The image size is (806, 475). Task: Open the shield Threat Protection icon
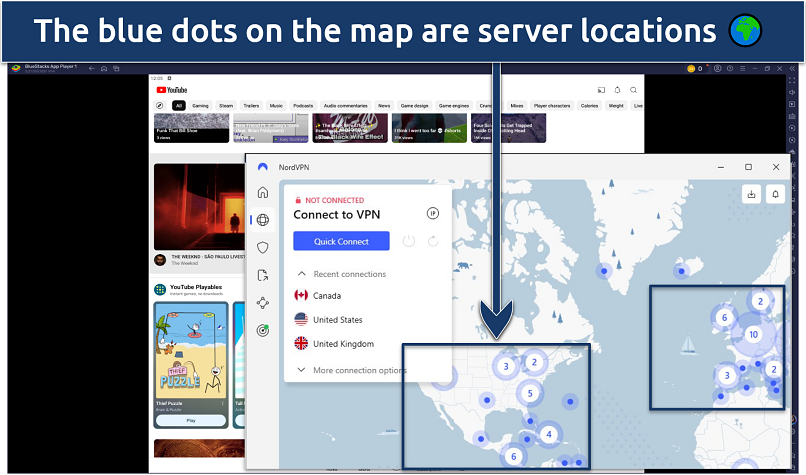point(263,247)
